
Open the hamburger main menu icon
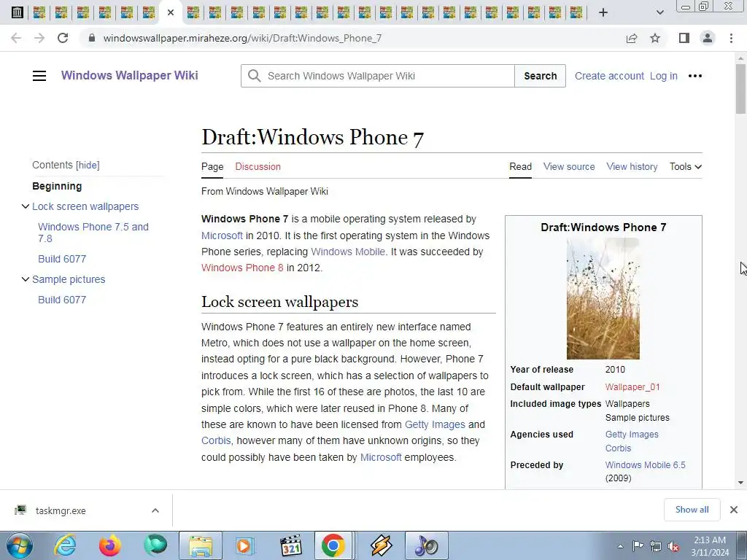tap(39, 76)
